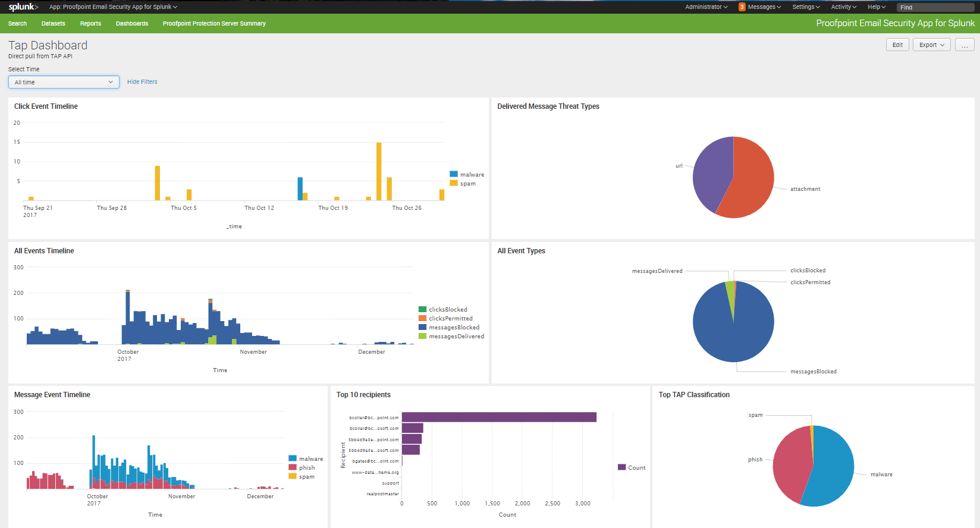Click the Edit dashboard button

click(897, 45)
